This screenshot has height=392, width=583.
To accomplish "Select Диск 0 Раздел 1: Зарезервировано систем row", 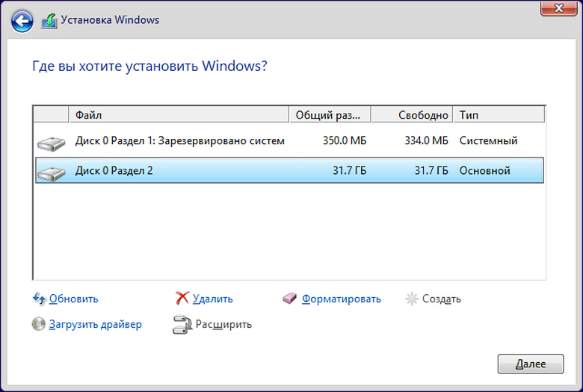I will [x=289, y=141].
